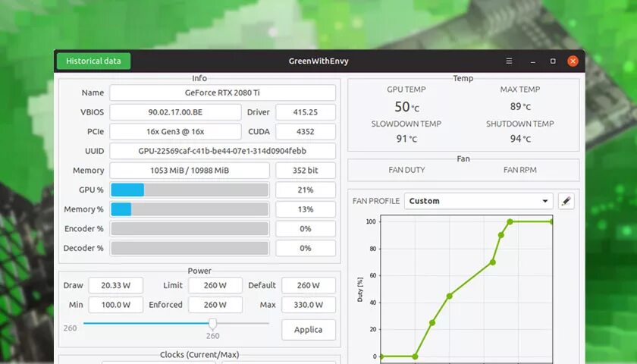Click the Power section heading
Viewport: 637px width, 364px height.
(199, 271)
